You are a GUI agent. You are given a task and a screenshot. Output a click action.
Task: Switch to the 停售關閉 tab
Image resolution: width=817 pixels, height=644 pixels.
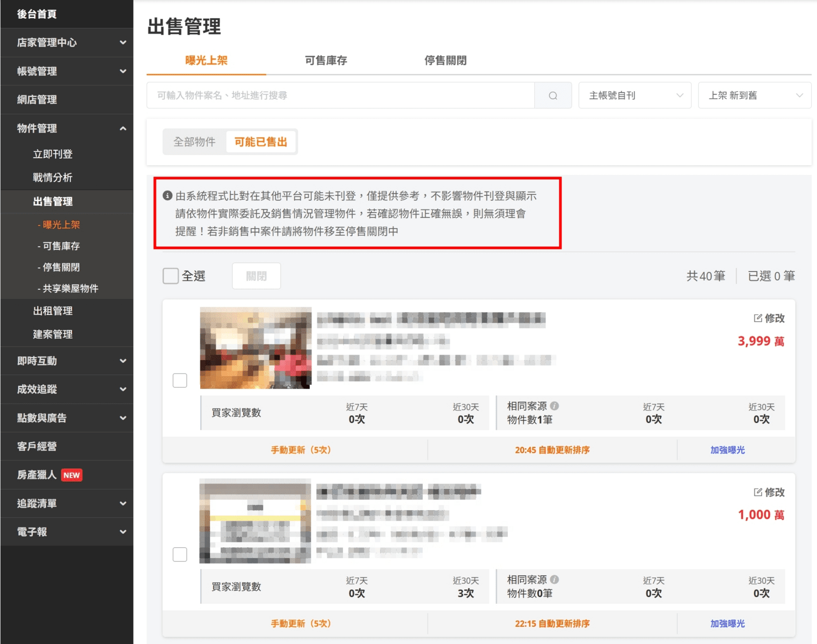pos(445,61)
